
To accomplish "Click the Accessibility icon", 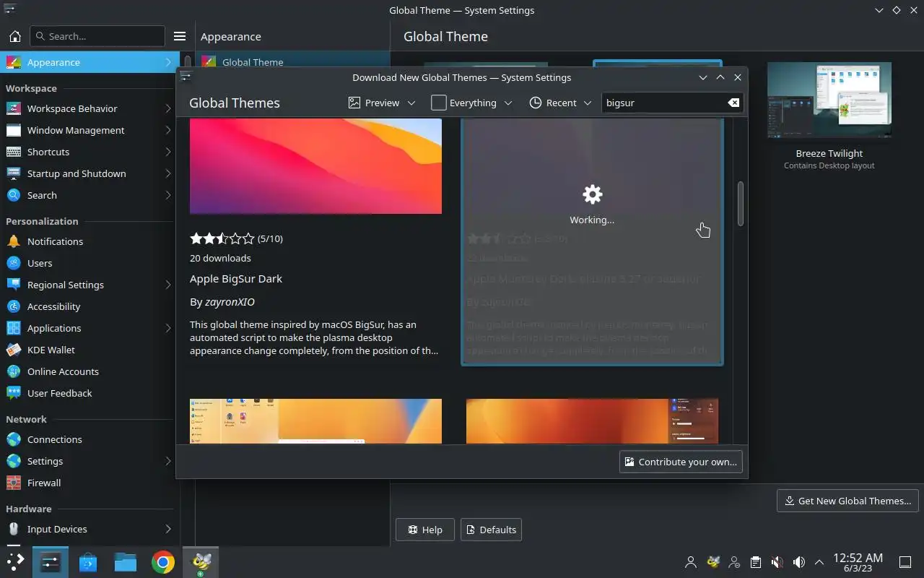I will click(x=14, y=306).
